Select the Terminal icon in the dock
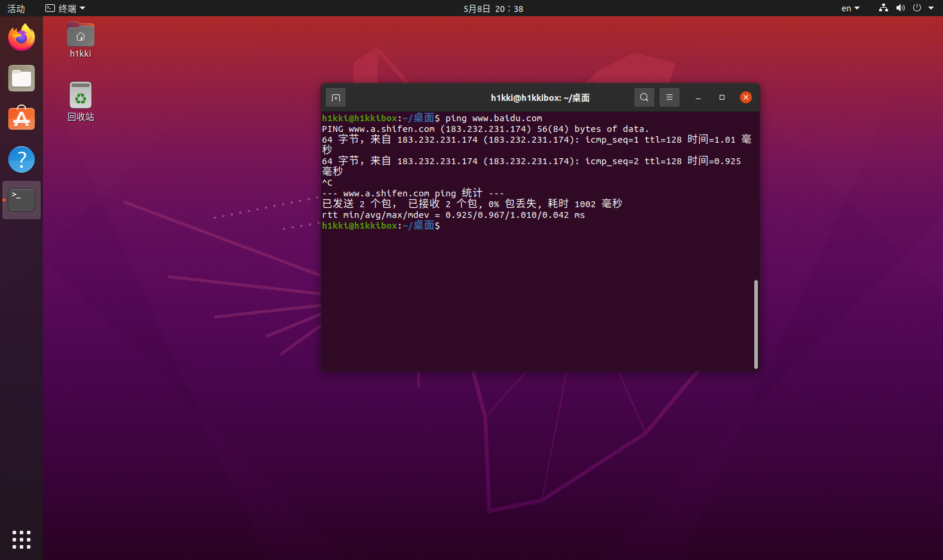The height and width of the screenshot is (560, 943). pos(21,200)
